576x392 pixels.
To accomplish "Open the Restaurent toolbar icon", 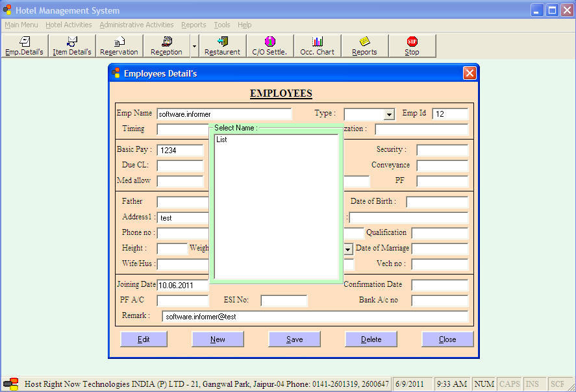I will (x=222, y=45).
